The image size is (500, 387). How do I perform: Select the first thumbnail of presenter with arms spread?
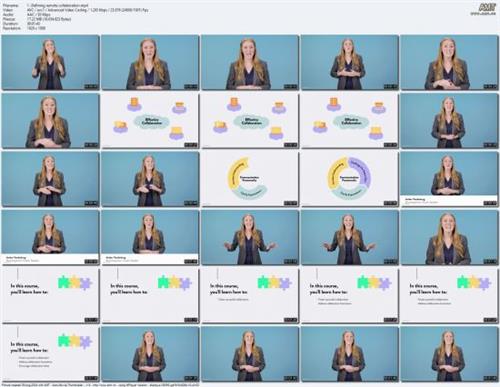[250, 237]
